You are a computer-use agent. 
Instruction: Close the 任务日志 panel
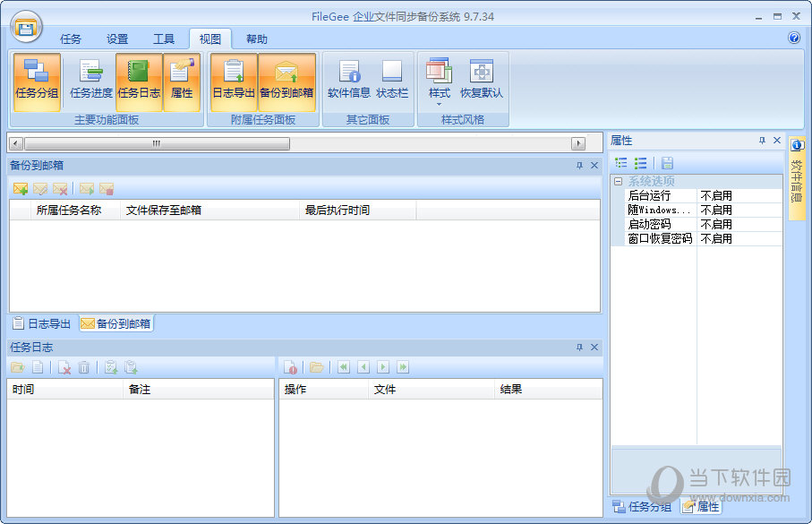[x=594, y=348]
